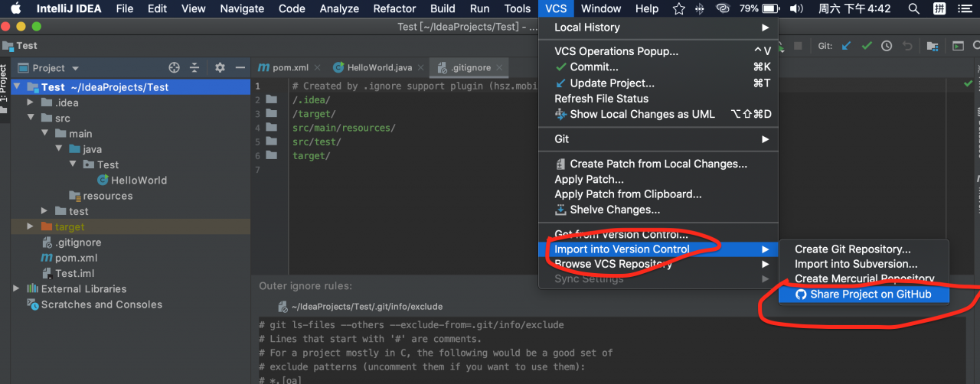
Task: Click the Git Rollback arrow icon
Action: point(907,46)
